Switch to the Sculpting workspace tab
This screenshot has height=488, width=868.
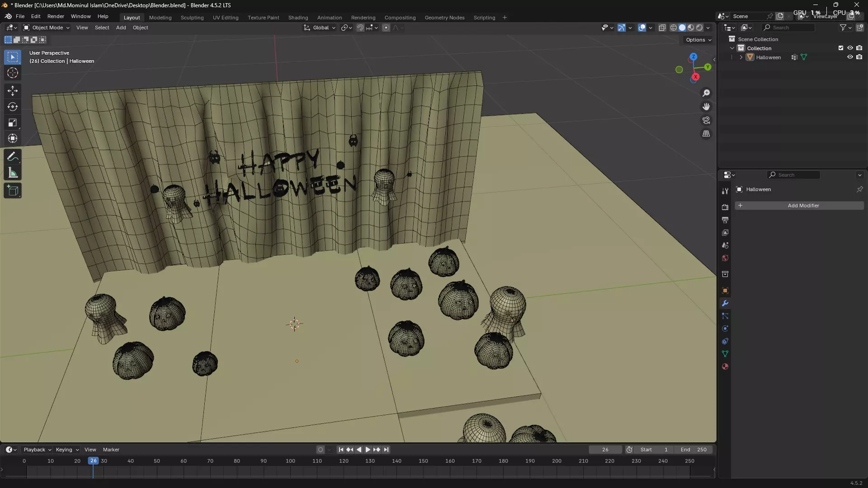click(x=192, y=18)
